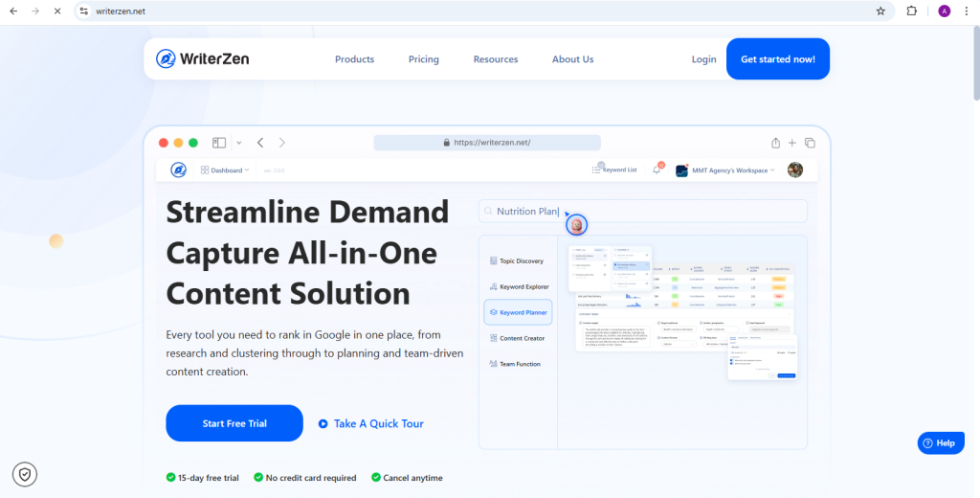Image resolution: width=980 pixels, height=498 pixels.
Task: Open the Products menu
Action: click(354, 59)
